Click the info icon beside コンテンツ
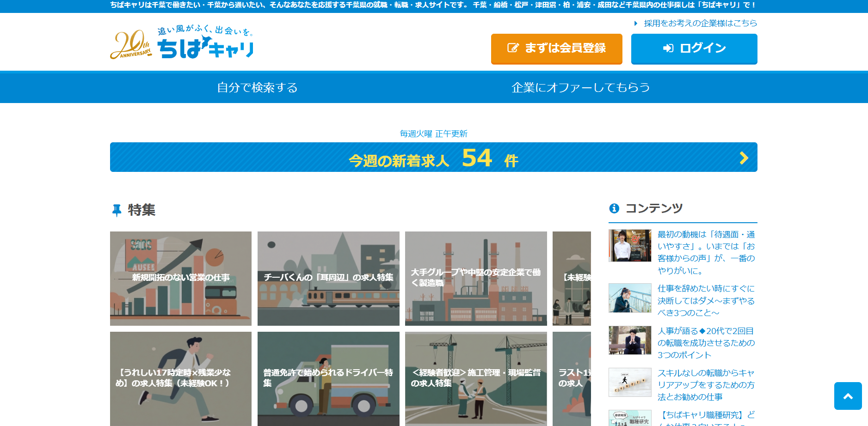 pyautogui.click(x=614, y=208)
